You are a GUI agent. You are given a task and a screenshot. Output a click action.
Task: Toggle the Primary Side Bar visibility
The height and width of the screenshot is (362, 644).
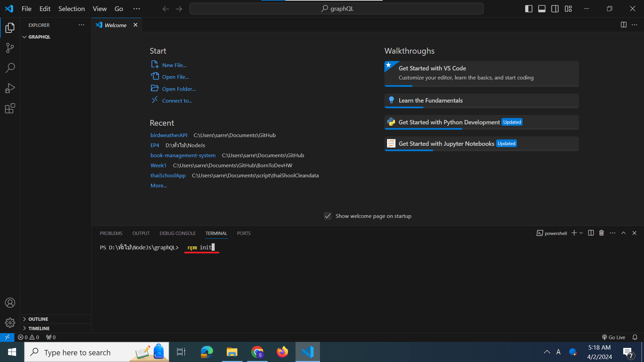529,9
